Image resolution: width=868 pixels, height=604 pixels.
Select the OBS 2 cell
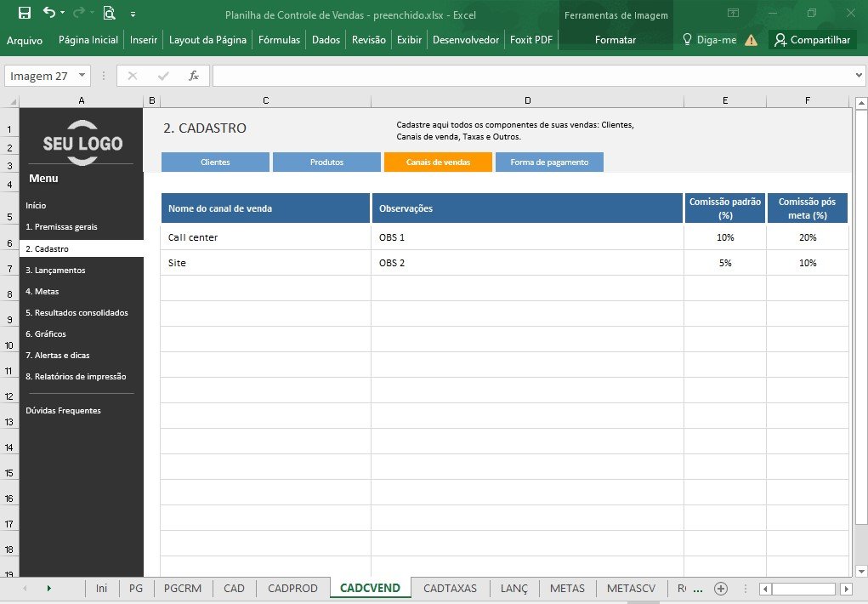coord(528,263)
